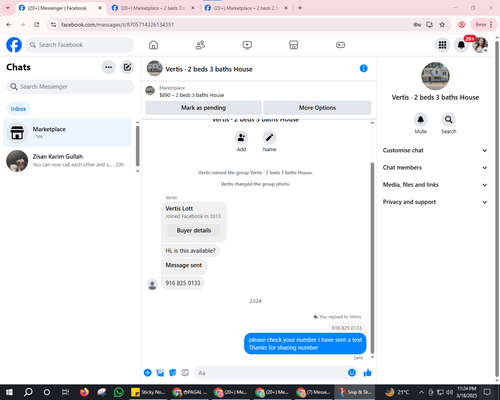The height and width of the screenshot is (400, 500).
Task: Go to the Home feed icon
Action: [x=153, y=45]
